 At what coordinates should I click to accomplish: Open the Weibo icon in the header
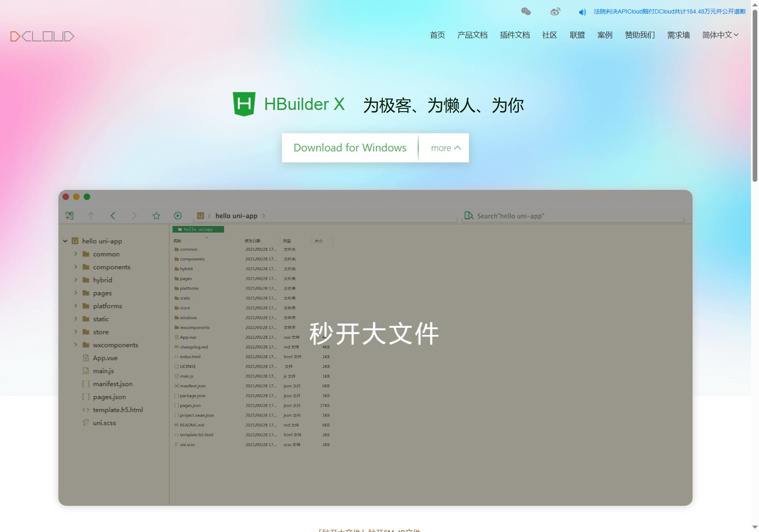pos(555,11)
